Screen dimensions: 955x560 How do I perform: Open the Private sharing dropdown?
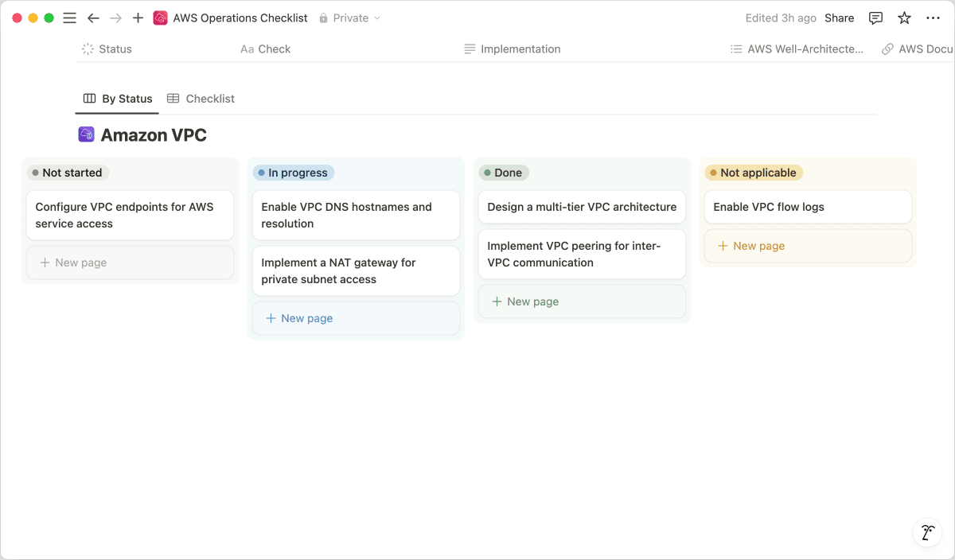[349, 17]
